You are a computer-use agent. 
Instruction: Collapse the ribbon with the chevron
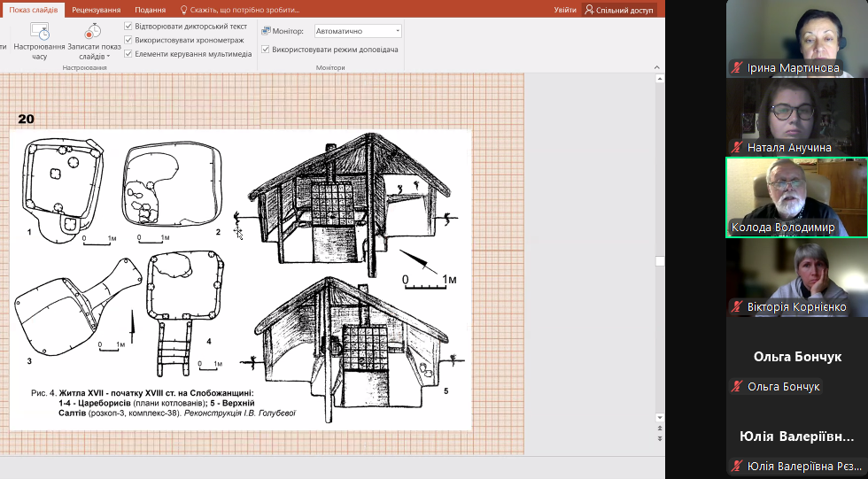pos(658,67)
